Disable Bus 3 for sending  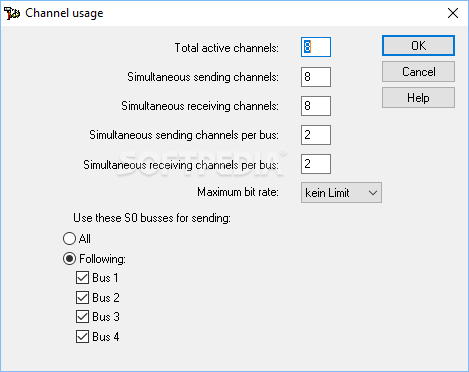(x=82, y=317)
